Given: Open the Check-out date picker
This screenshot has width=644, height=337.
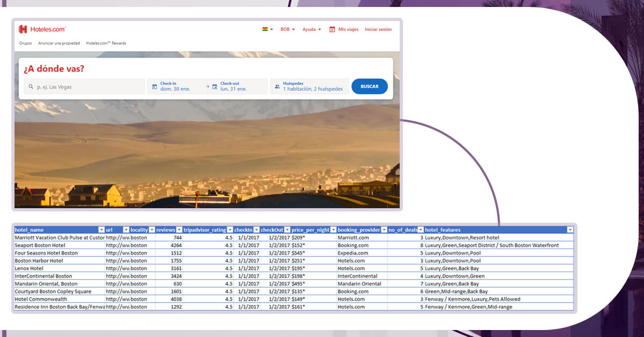Looking at the screenshot, I should [x=237, y=86].
